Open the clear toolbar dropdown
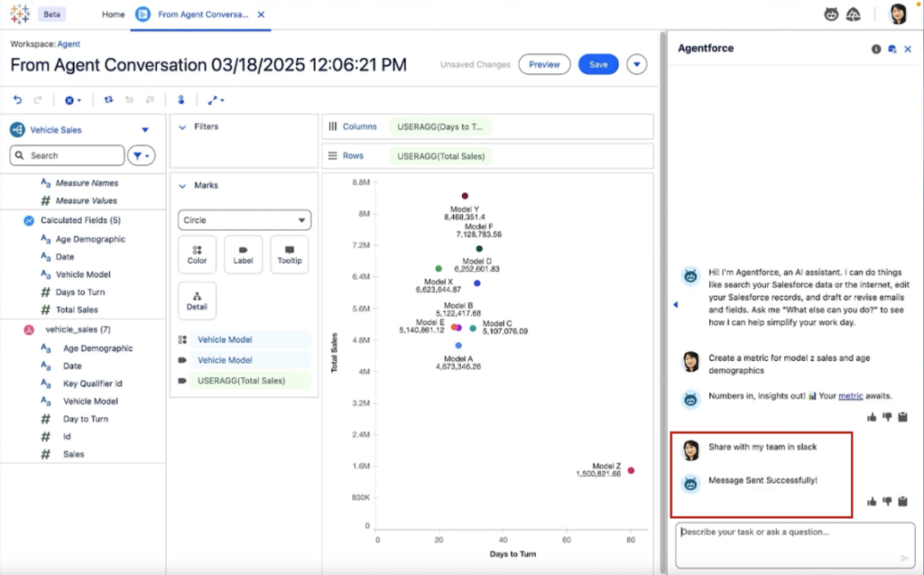This screenshot has width=924, height=575. point(73,100)
